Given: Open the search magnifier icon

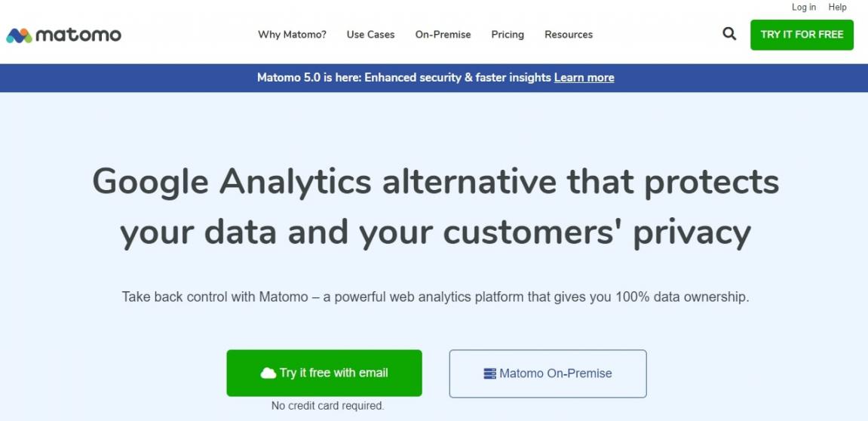Looking at the screenshot, I should click(729, 34).
